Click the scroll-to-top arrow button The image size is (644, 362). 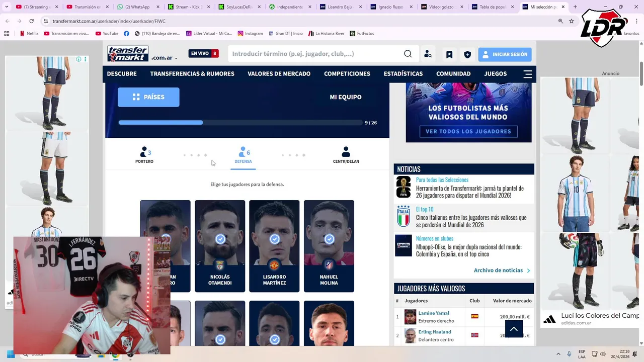514,329
